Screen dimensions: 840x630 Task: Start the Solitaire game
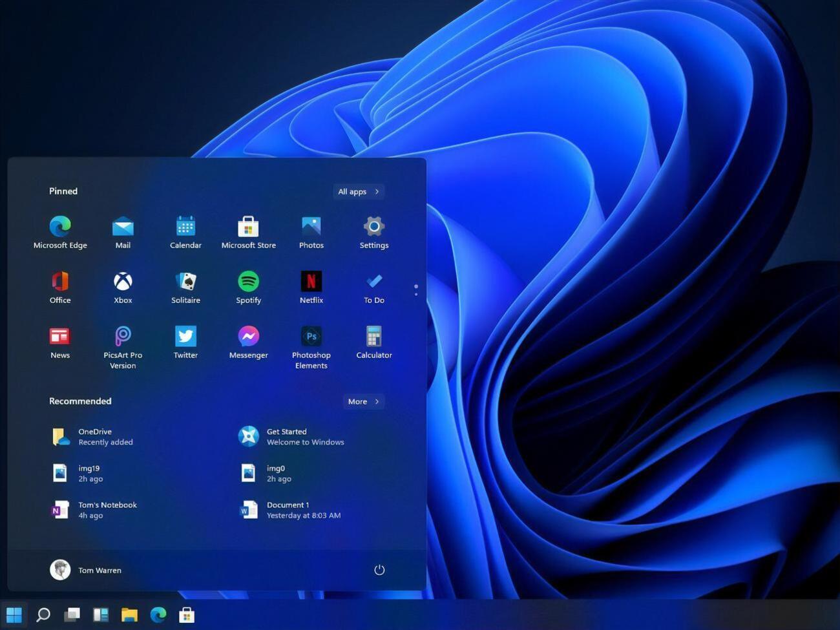pos(185,287)
